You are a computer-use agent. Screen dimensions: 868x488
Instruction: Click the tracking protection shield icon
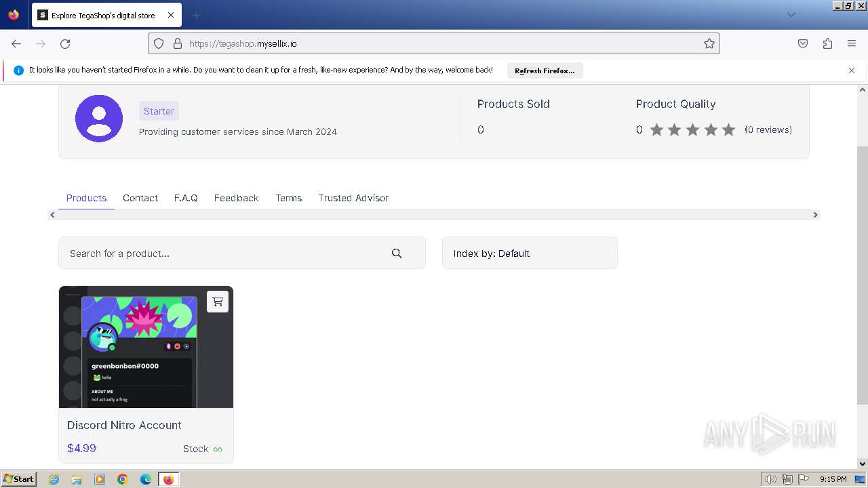pyautogui.click(x=159, y=43)
